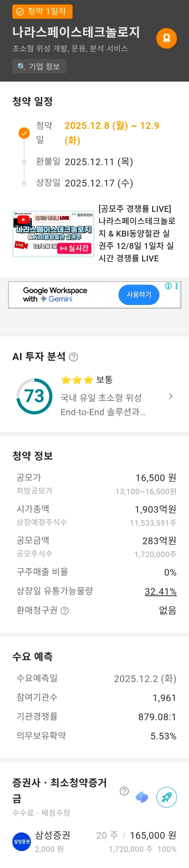
Task: Tap the orange check beside 청약일
Action: [x=24, y=133]
